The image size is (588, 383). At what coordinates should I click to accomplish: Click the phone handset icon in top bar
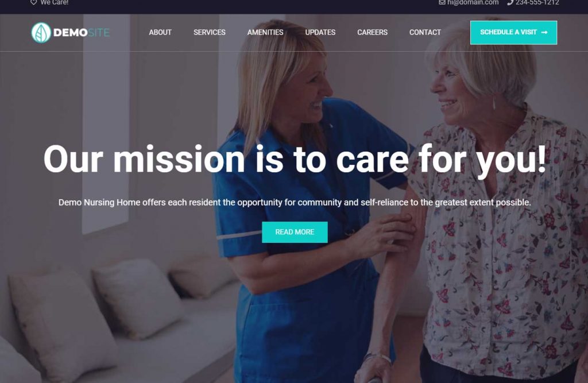pos(510,2)
